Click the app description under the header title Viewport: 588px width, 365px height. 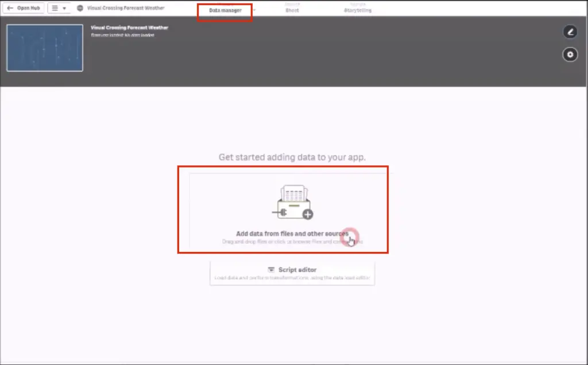(122, 35)
